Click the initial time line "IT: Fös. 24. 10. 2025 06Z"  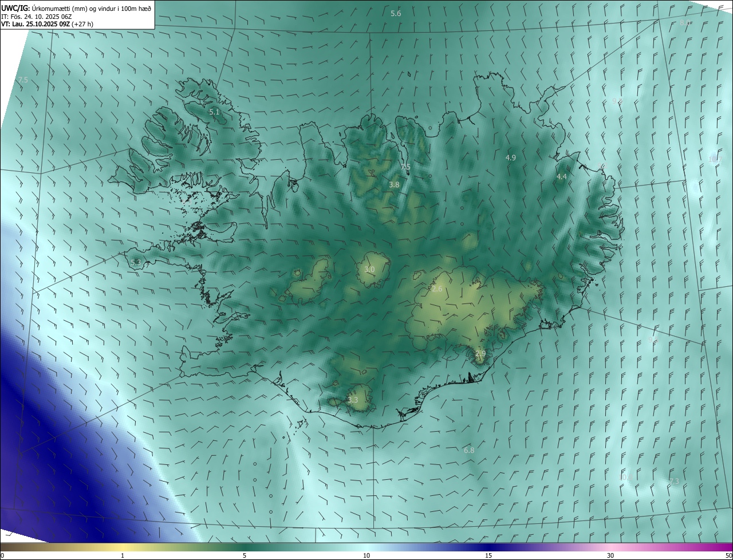pyautogui.click(x=37, y=17)
